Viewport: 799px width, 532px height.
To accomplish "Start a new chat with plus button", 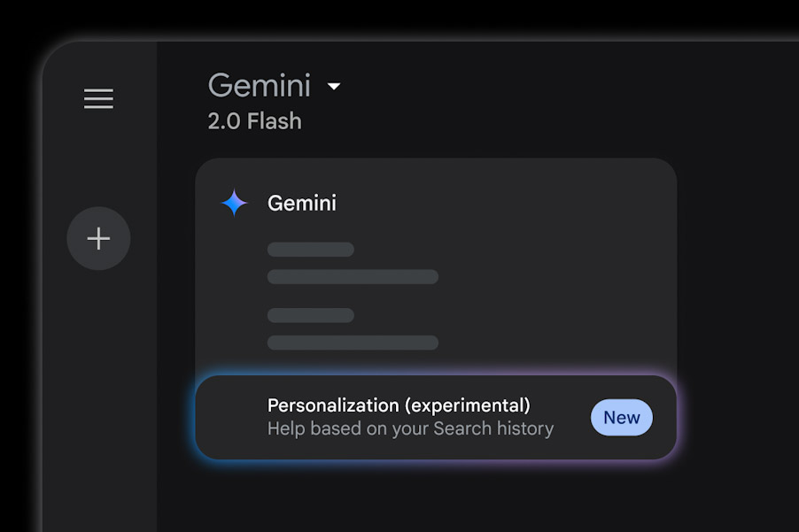I will coord(98,238).
